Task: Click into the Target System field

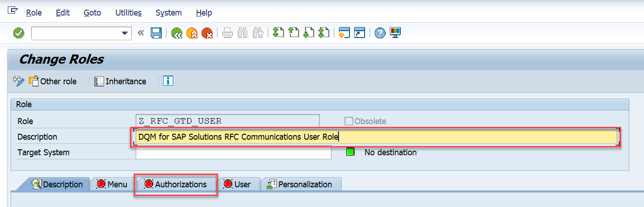Action: (233, 153)
